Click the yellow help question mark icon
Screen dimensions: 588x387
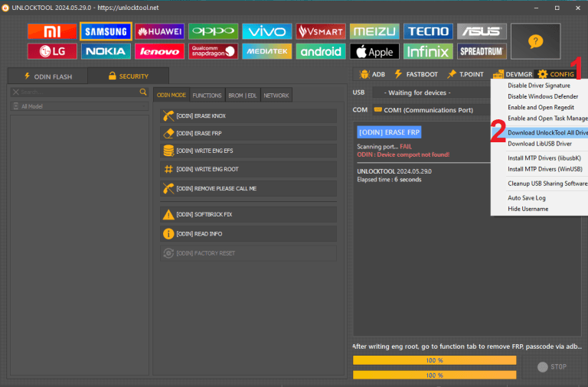[x=535, y=41]
